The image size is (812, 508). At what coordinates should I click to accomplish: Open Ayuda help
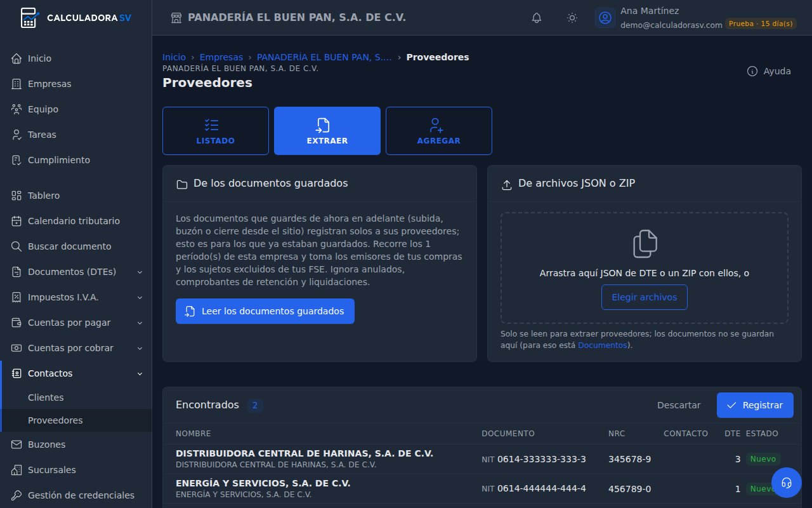769,71
